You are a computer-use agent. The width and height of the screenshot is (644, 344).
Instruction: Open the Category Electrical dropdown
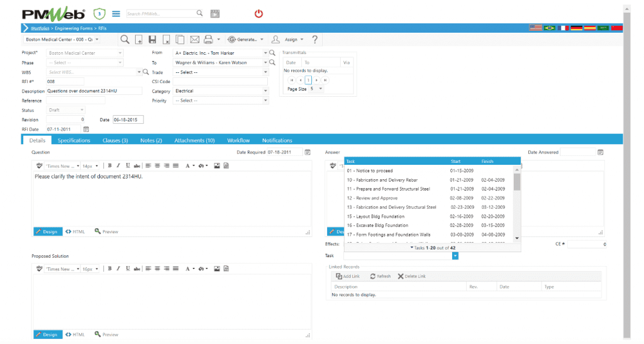pyautogui.click(x=265, y=91)
